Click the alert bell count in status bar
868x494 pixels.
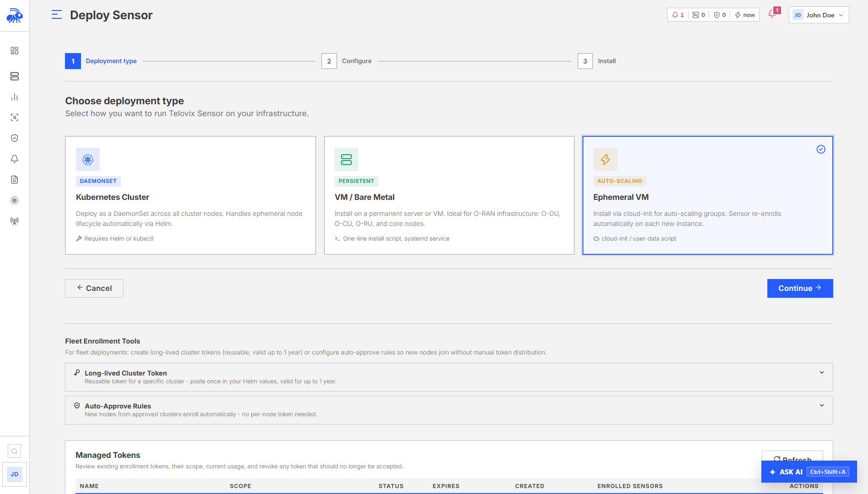click(678, 15)
